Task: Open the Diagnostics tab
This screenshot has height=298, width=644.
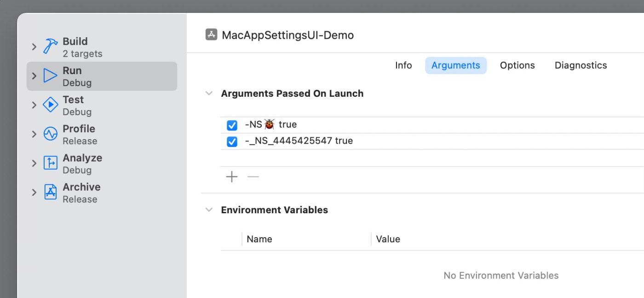Action: tap(581, 65)
